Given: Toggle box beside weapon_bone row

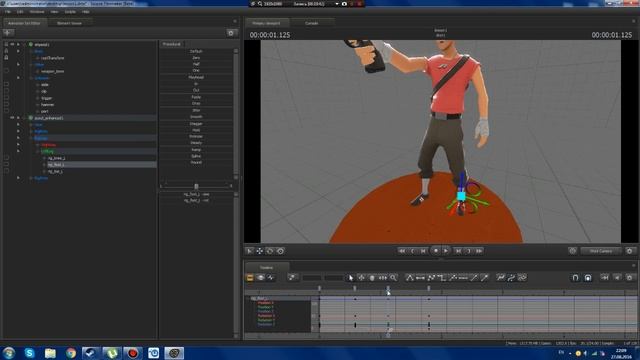Looking at the screenshot, I should [6, 71].
